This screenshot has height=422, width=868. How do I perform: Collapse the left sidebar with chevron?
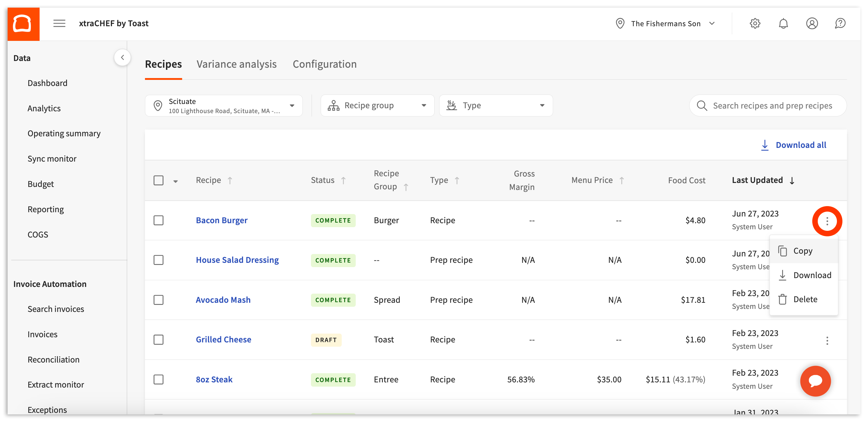[x=122, y=57]
